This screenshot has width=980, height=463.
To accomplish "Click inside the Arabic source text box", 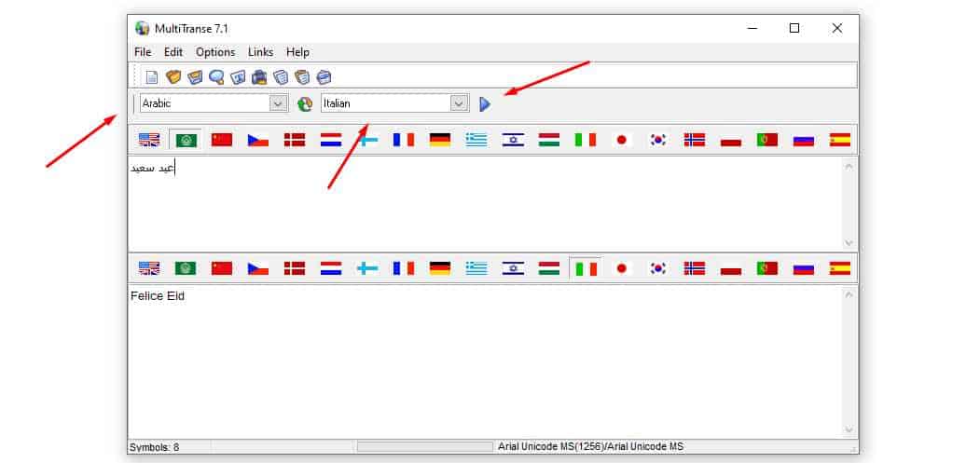I will (x=485, y=204).
